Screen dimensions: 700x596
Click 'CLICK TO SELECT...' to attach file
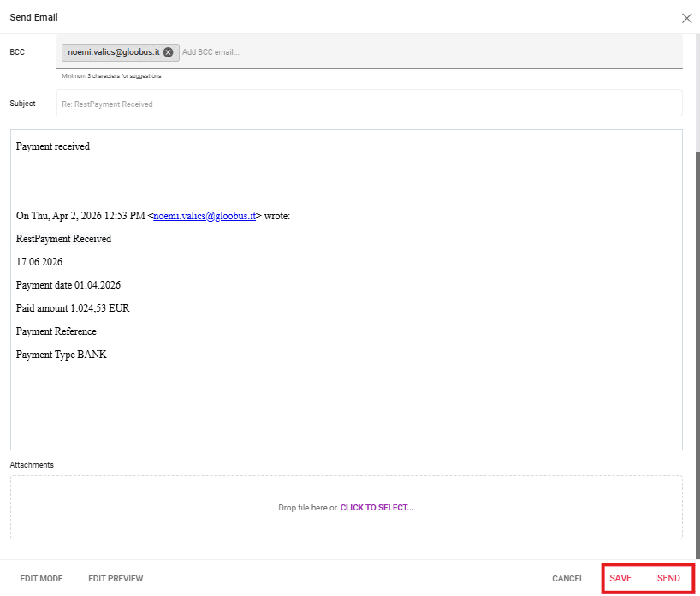(x=377, y=508)
